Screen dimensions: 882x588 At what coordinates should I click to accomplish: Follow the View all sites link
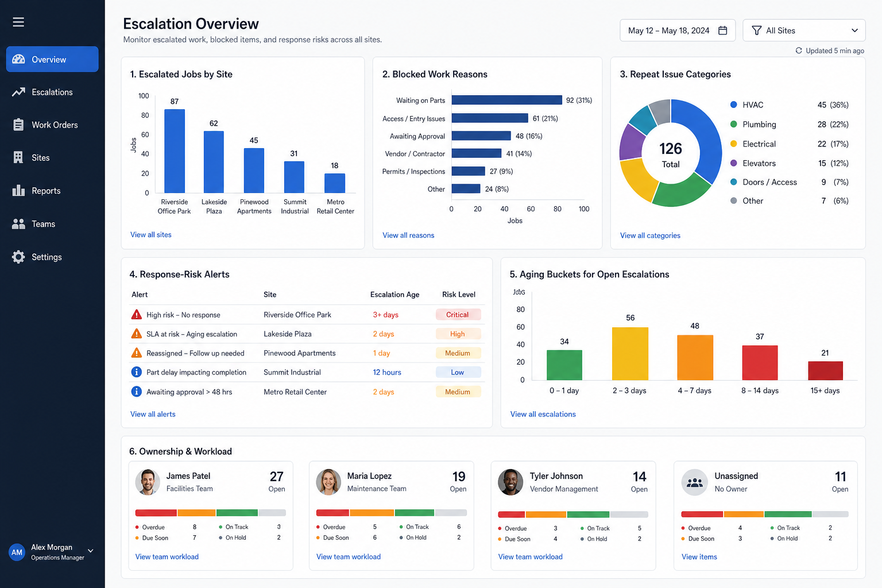click(151, 234)
